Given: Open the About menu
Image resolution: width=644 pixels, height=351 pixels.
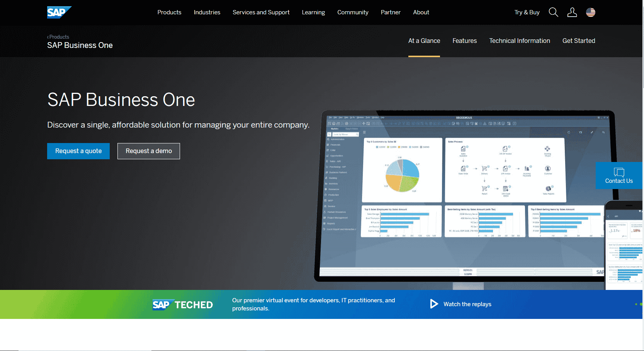Looking at the screenshot, I should (x=421, y=12).
